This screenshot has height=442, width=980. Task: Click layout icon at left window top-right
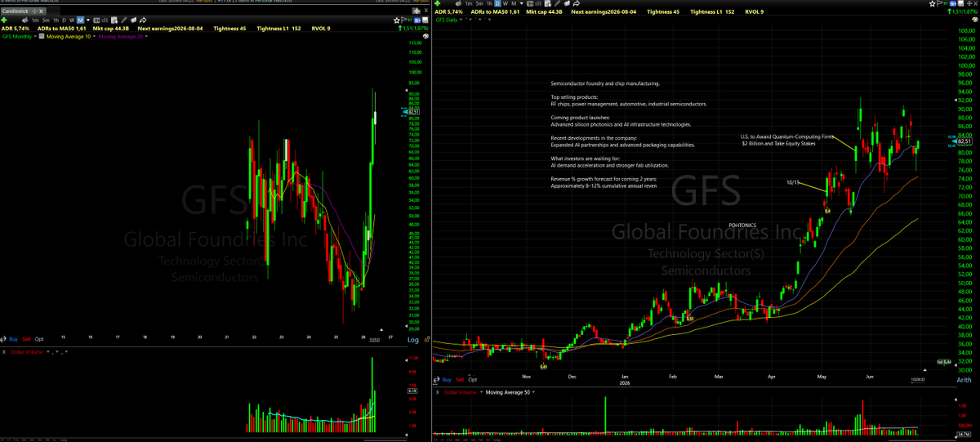416,10
